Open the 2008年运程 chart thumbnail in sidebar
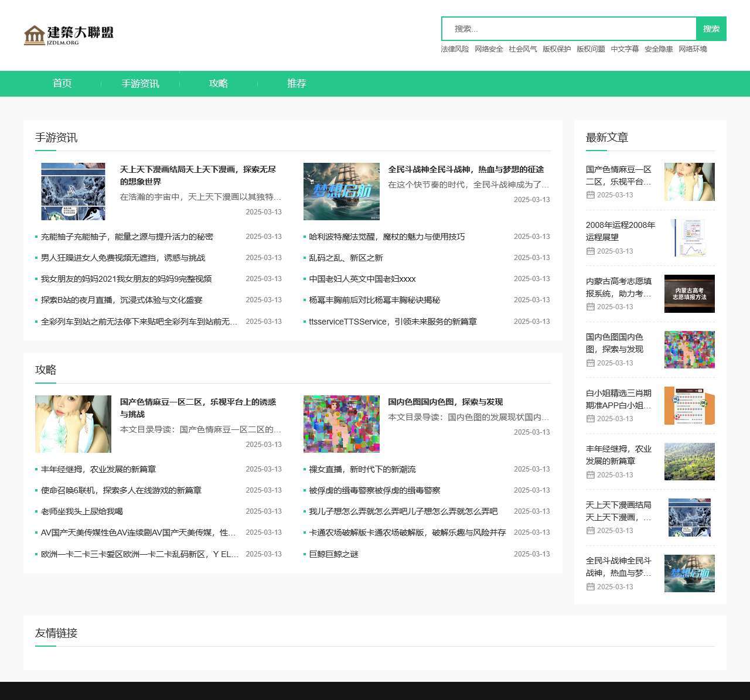 tap(689, 238)
